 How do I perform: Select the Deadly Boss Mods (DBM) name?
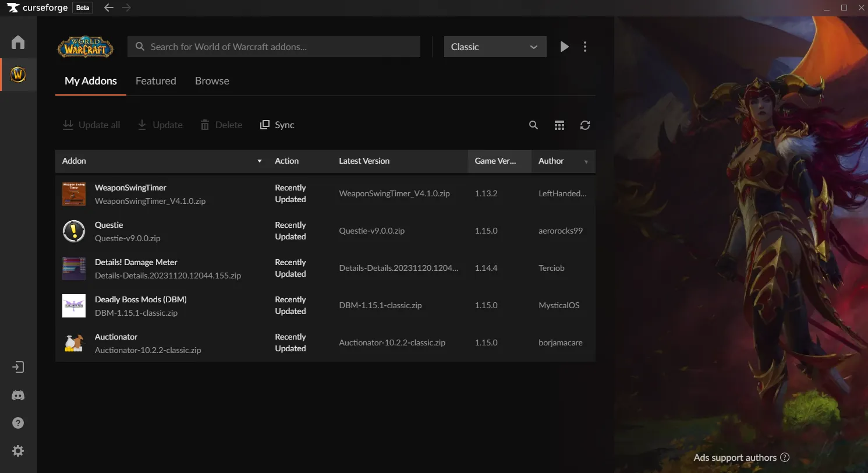click(141, 299)
